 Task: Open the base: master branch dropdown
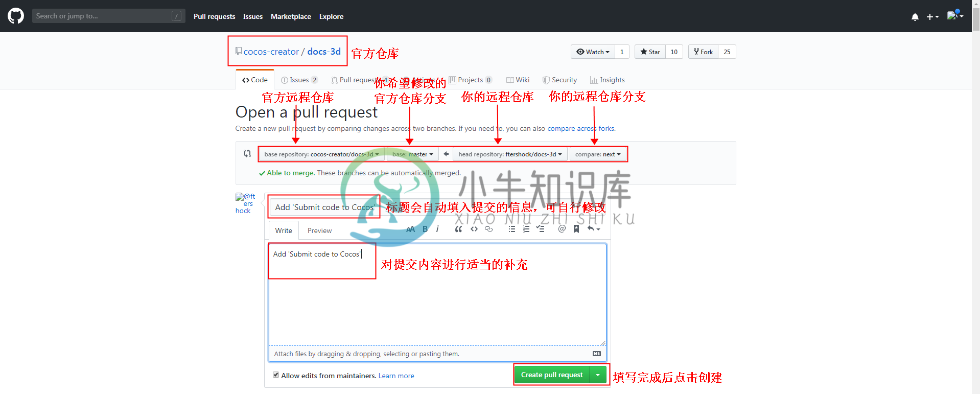(412, 154)
